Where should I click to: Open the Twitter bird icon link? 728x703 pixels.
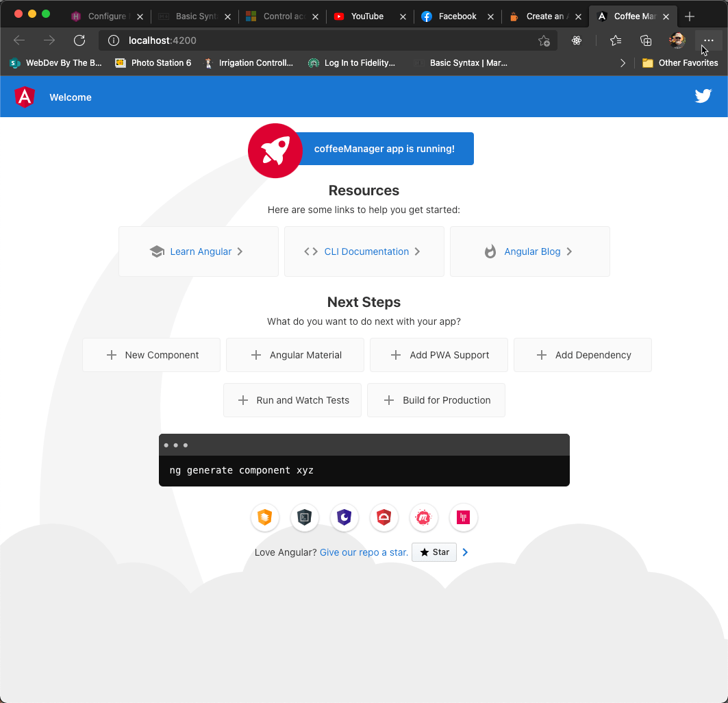click(x=703, y=96)
